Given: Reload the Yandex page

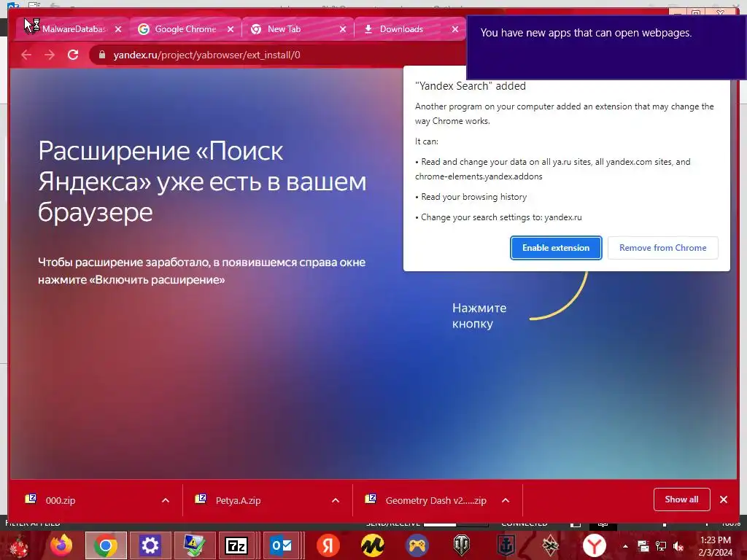Looking at the screenshot, I should [73, 55].
